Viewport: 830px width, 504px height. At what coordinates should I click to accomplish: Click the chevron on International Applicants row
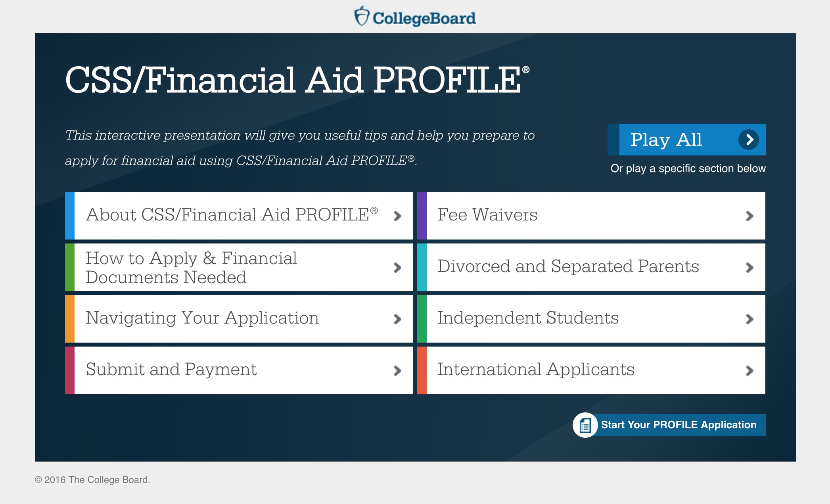749,371
